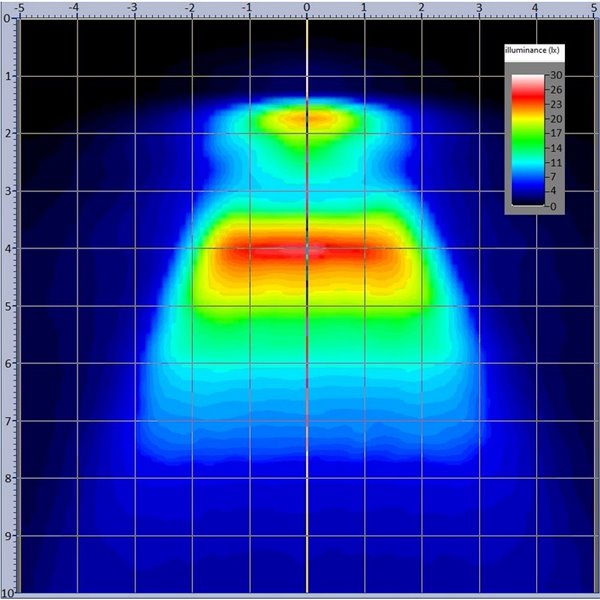This screenshot has width=600, height=600.
Task: Select the 3 label on the top ruler
Action: click(x=479, y=6)
